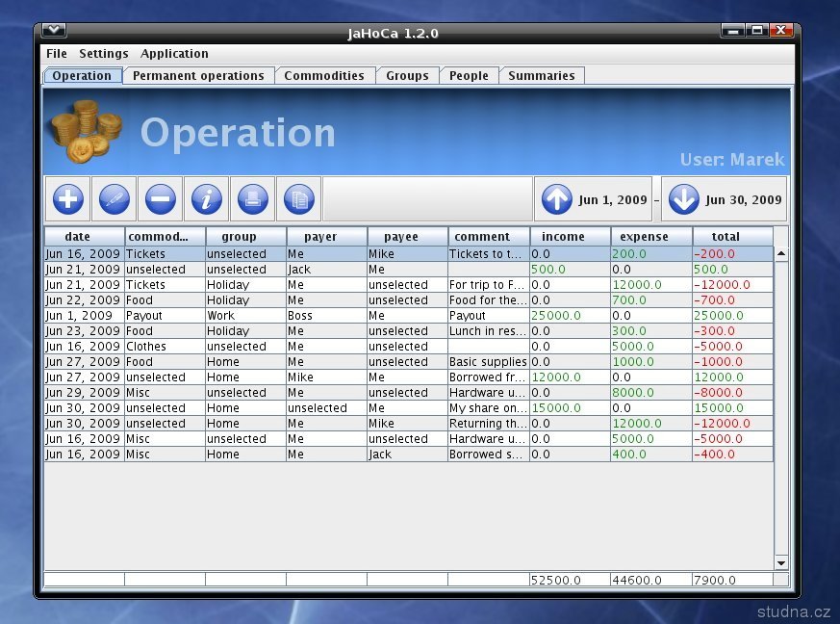This screenshot has height=624, width=840.
Task: Open the File menu
Action: pos(57,54)
